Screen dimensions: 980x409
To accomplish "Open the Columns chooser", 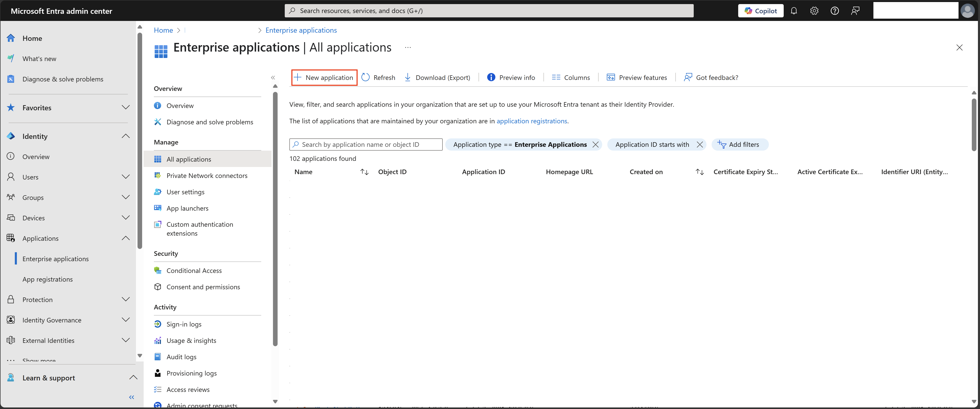I will click(571, 78).
